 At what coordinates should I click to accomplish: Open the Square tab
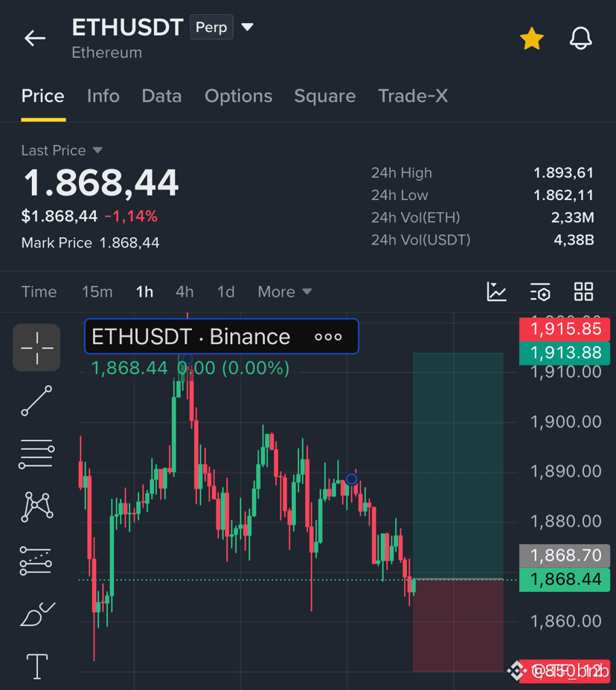click(324, 96)
